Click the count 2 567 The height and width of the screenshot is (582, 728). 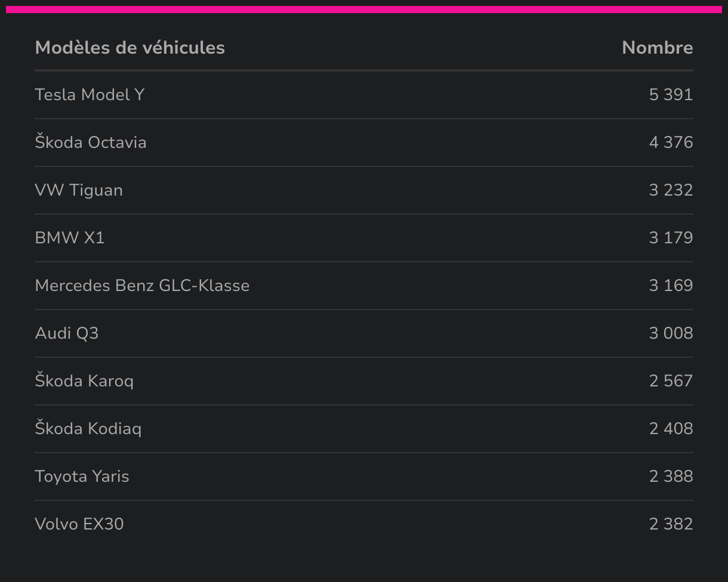pyautogui.click(x=671, y=381)
